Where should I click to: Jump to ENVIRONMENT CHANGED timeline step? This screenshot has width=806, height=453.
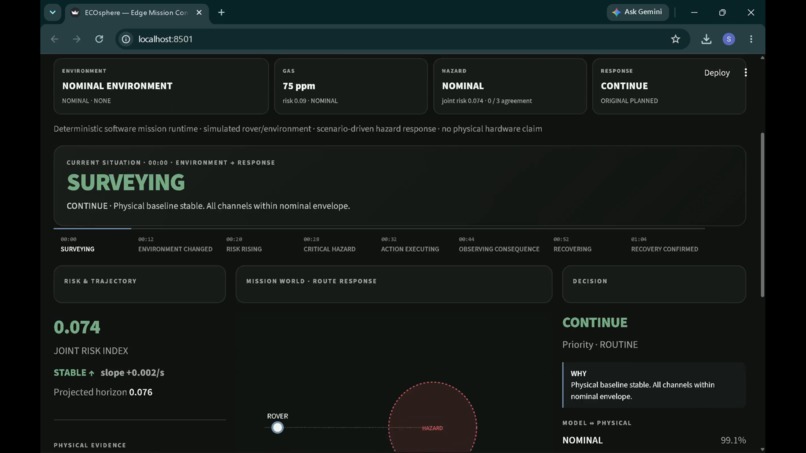tap(175, 245)
